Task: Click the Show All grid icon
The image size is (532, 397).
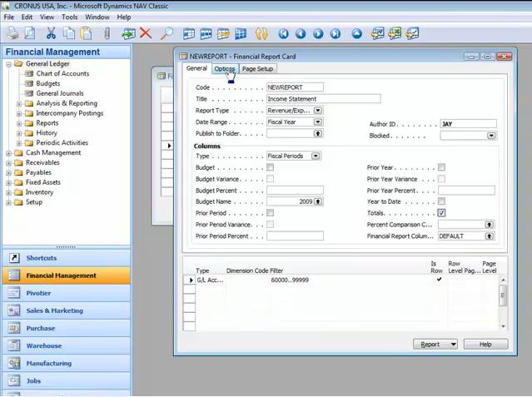Action: [x=241, y=33]
